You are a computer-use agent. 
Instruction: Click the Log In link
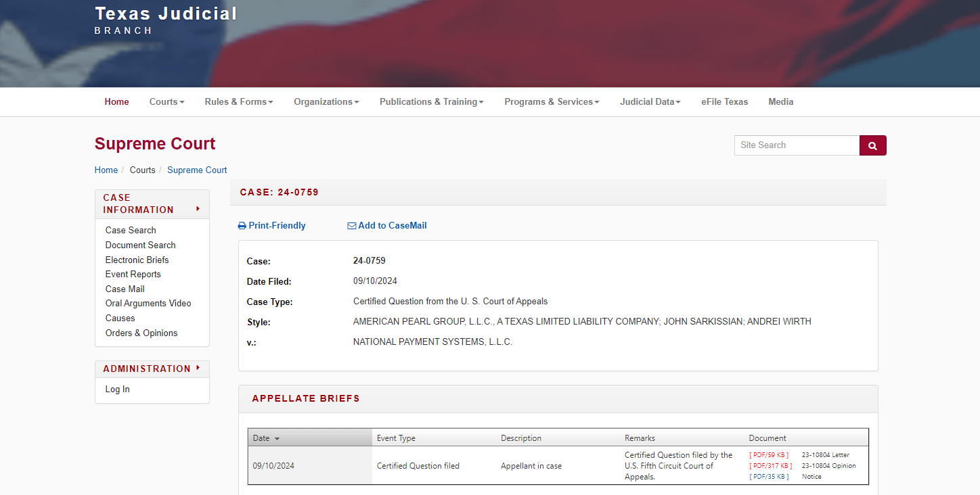point(117,390)
